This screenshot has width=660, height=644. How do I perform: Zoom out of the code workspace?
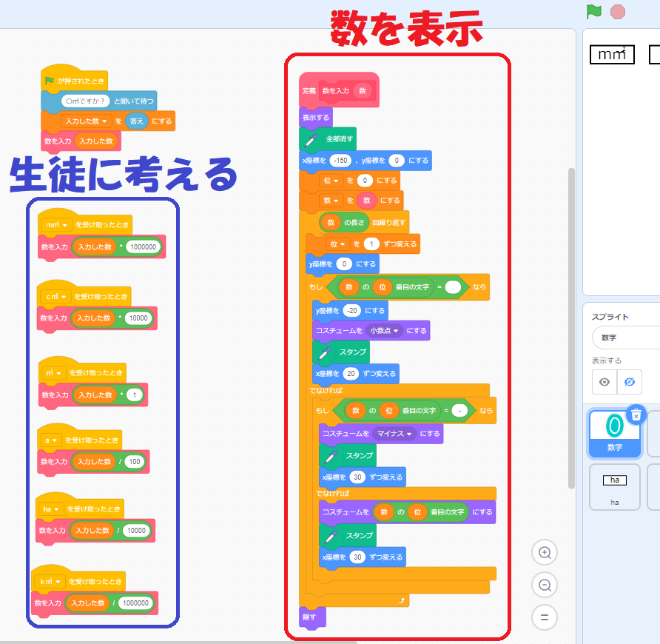(x=545, y=585)
